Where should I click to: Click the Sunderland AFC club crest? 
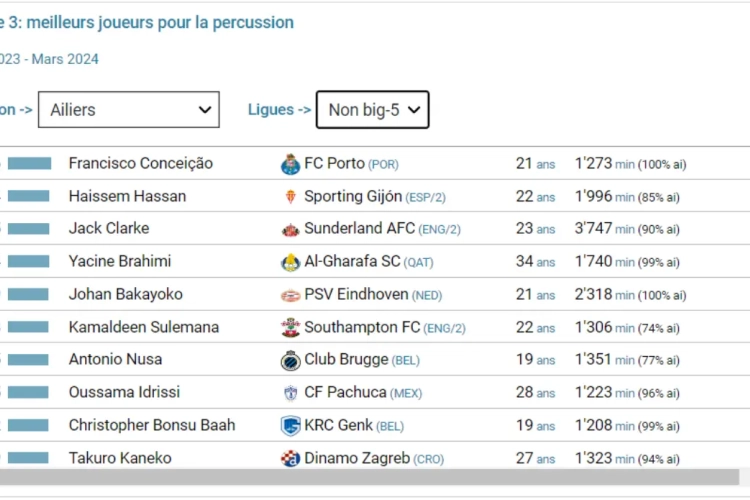click(x=290, y=230)
